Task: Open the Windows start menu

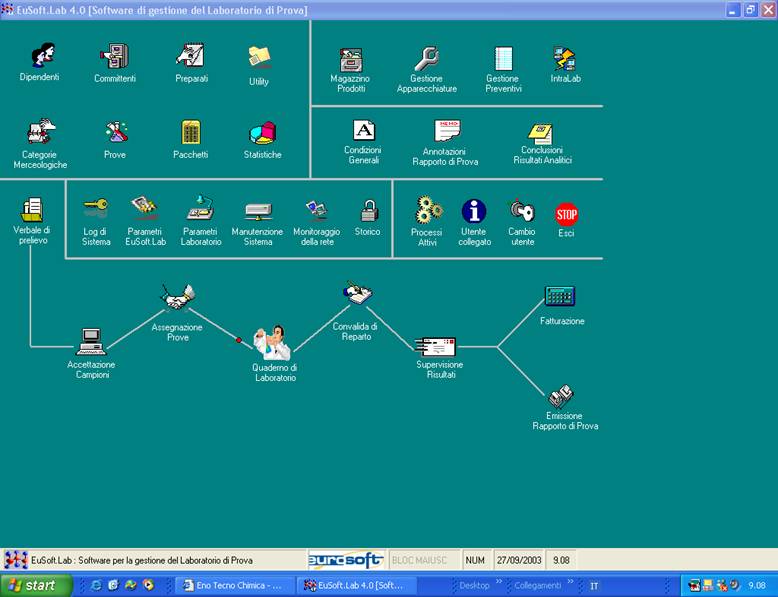Action: pos(37,586)
